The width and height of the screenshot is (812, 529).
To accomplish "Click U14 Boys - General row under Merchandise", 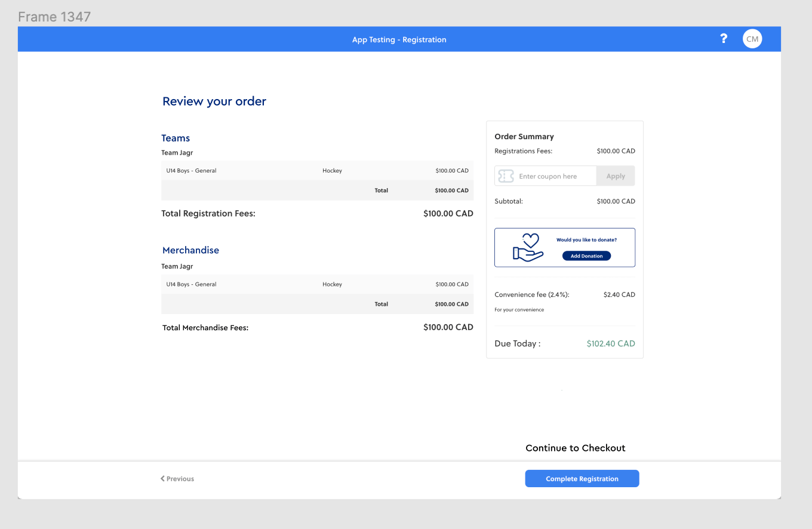I will [x=317, y=284].
